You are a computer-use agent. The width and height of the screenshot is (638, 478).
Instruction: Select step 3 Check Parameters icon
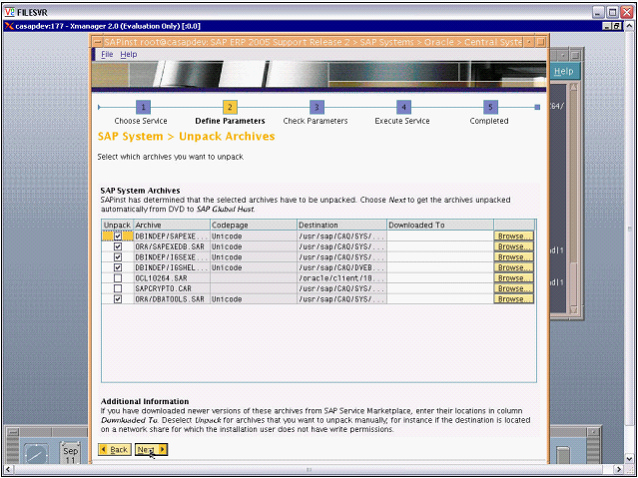click(x=316, y=106)
